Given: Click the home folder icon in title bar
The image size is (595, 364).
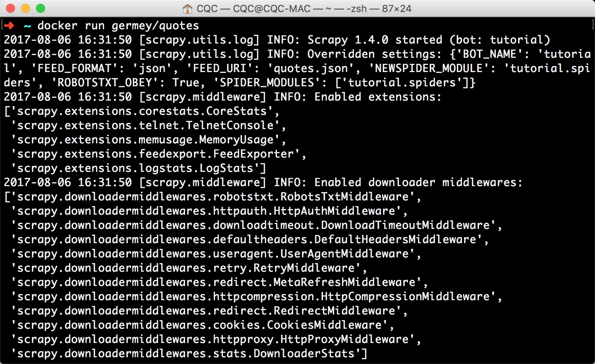Looking at the screenshot, I should click(187, 8).
